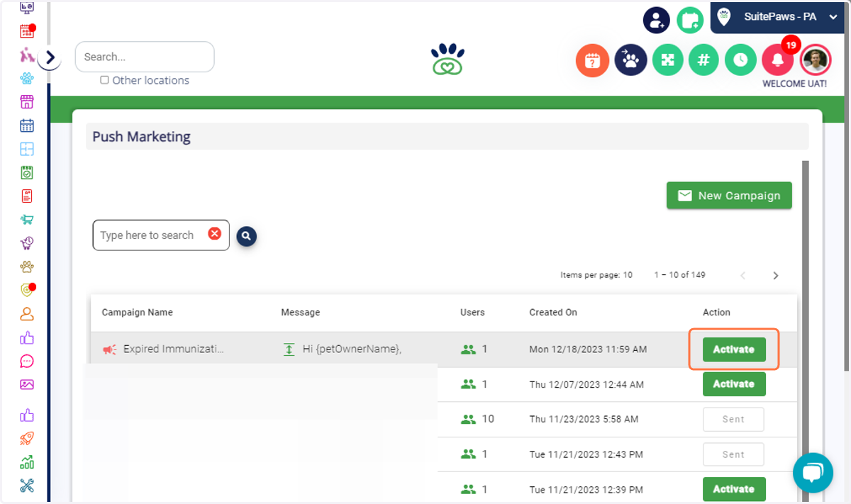The image size is (851, 504).
Task: Click the green expand arrows icon
Action: (x=667, y=60)
